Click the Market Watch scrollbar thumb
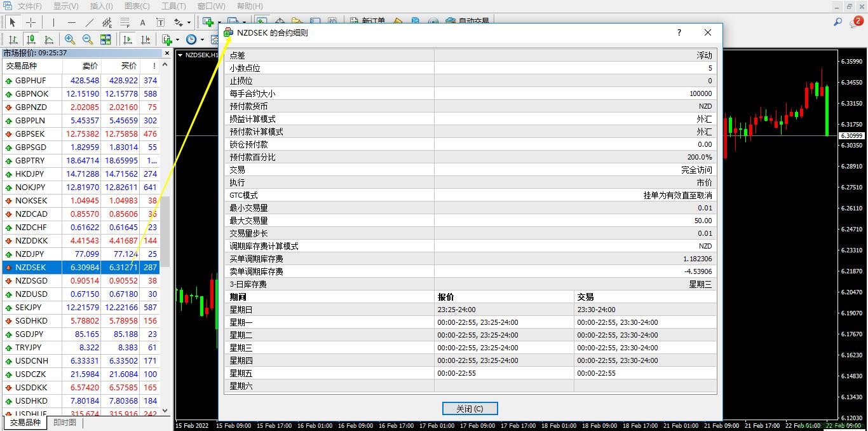The height and width of the screenshot is (431, 868). 166,232
